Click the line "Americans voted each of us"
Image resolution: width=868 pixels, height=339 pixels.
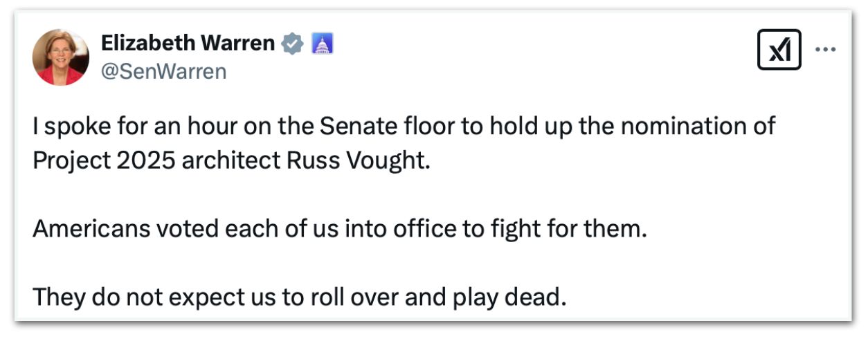[x=339, y=229]
